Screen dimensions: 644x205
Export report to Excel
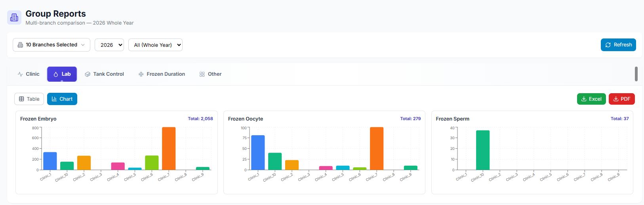tap(591, 99)
